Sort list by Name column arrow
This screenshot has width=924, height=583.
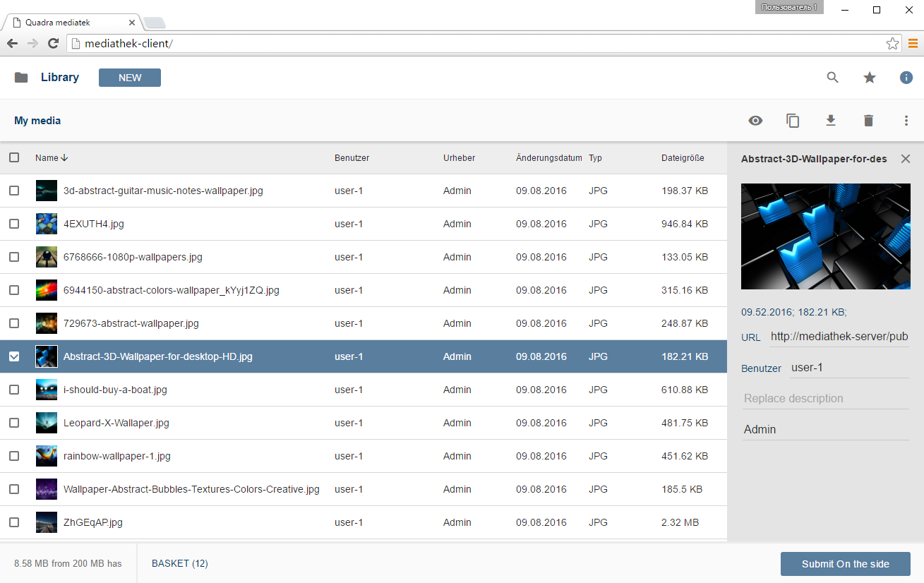point(64,158)
